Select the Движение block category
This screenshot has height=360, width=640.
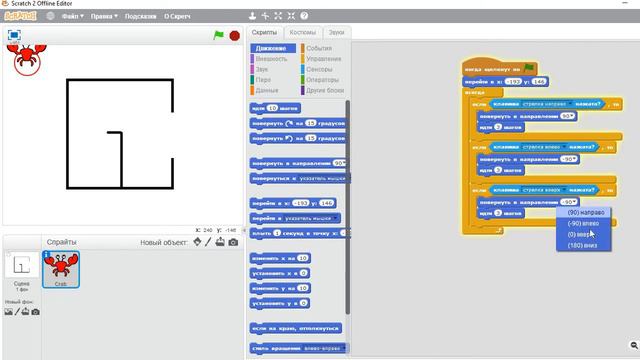point(273,48)
